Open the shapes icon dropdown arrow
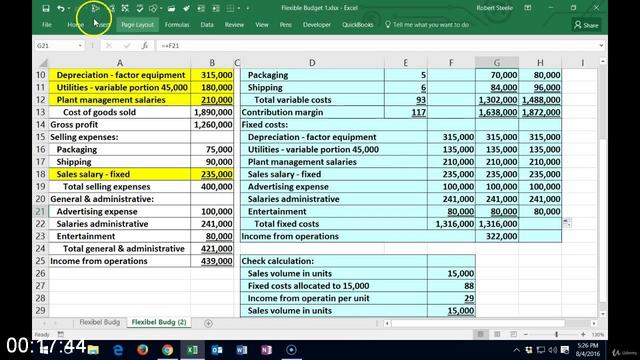Image resolution: width=640 pixels, height=360 pixels. pyautogui.click(x=161, y=8)
